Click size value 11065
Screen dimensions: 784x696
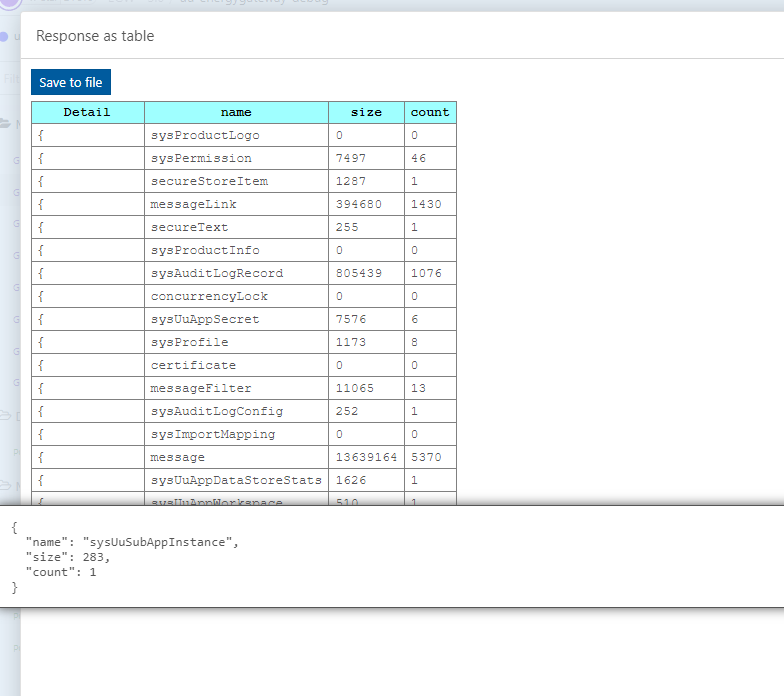pyautogui.click(x=354, y=388)
